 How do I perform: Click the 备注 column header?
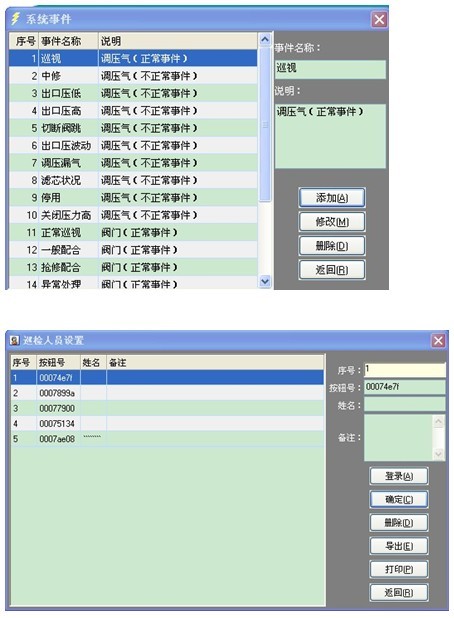(x=215, y=363)
